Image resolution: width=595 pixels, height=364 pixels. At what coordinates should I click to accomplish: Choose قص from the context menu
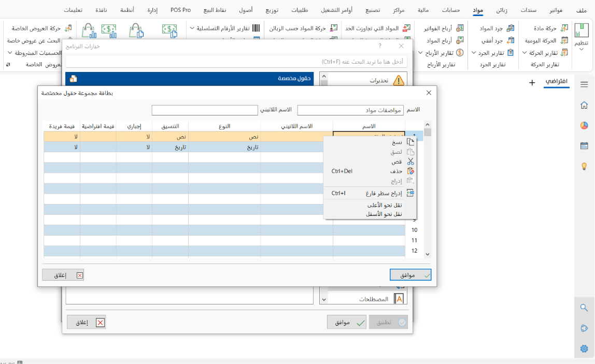click(x=370, y=162)
